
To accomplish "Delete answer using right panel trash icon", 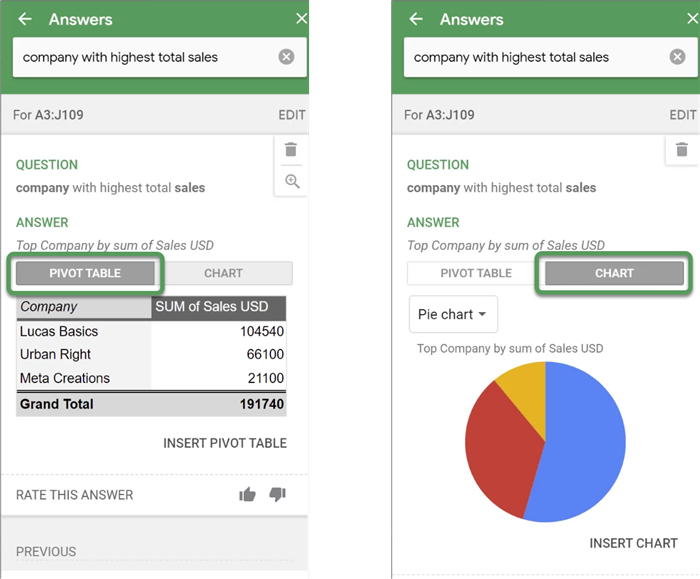I will pos(682,150).
